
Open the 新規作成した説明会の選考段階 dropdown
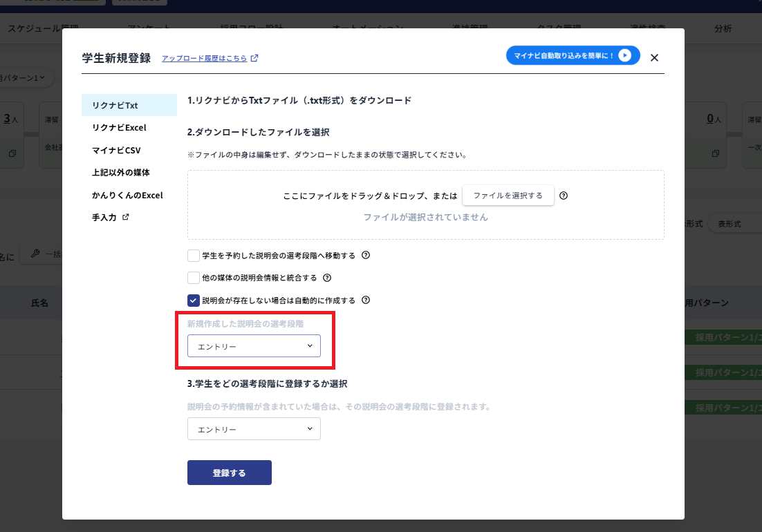point(254,345)
